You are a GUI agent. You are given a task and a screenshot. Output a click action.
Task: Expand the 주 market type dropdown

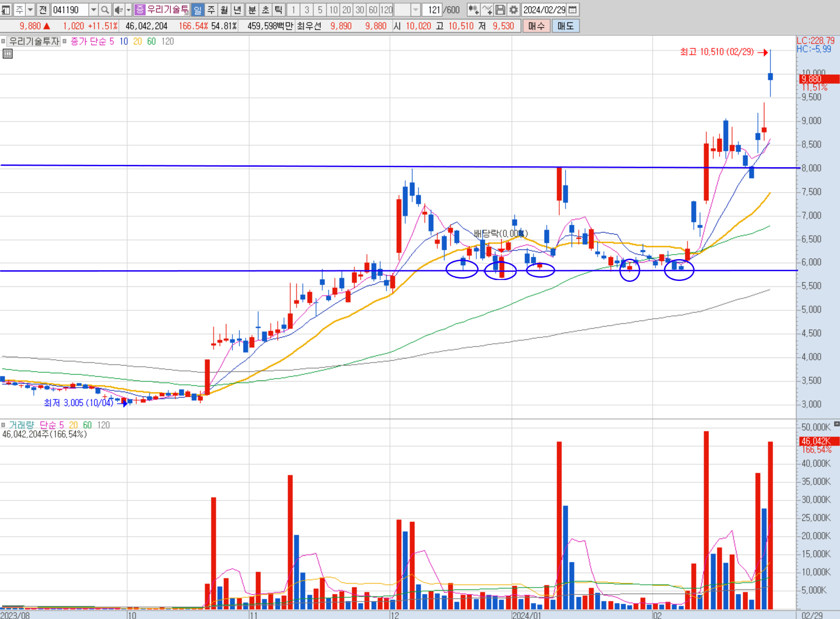point(30,10)
